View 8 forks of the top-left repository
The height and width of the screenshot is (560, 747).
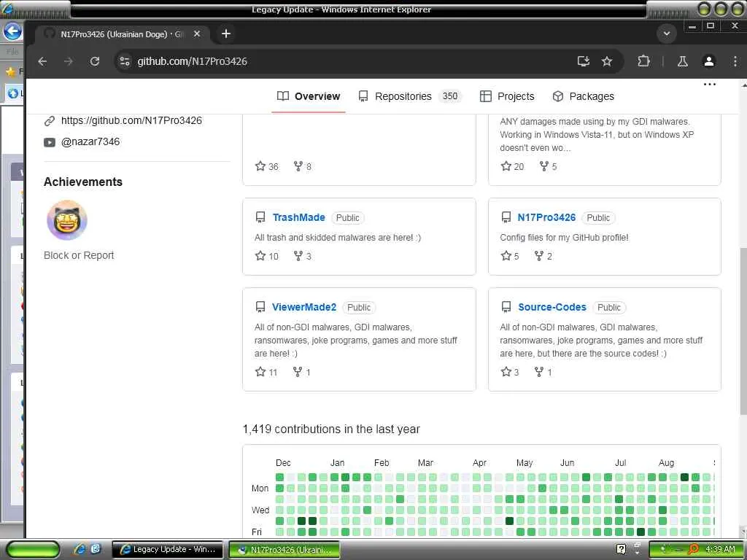303,166
